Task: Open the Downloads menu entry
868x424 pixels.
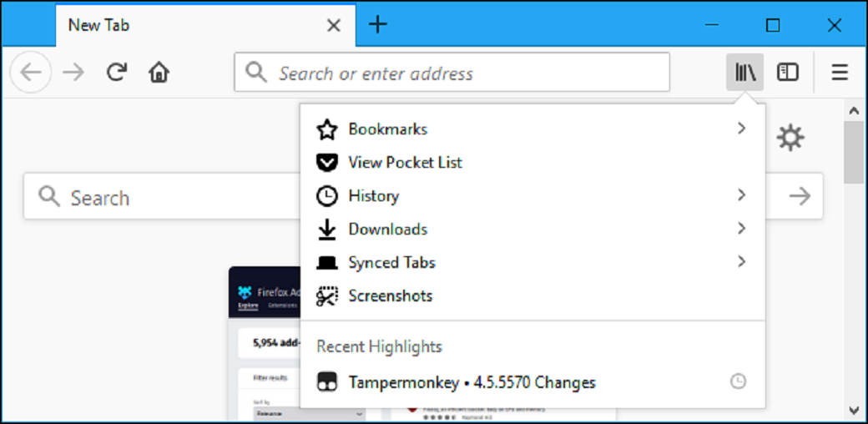Action: tap(532, 230)
